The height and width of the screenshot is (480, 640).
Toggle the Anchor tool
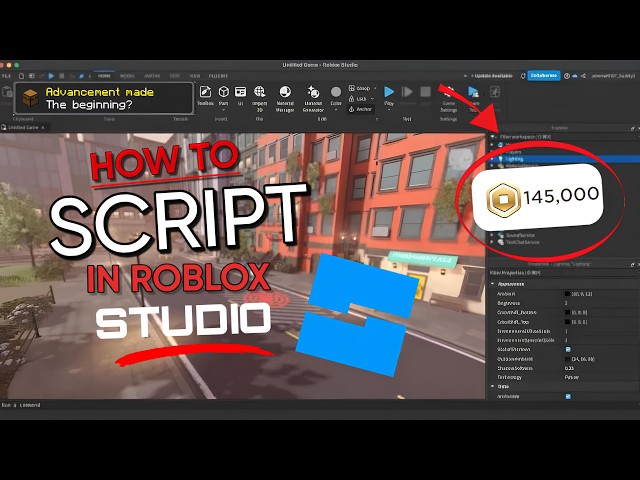pyautogui.click(x=360, y=109)
